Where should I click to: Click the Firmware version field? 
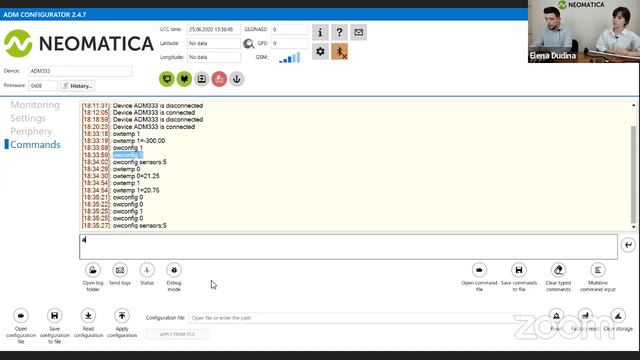click(x=43, y=86)
